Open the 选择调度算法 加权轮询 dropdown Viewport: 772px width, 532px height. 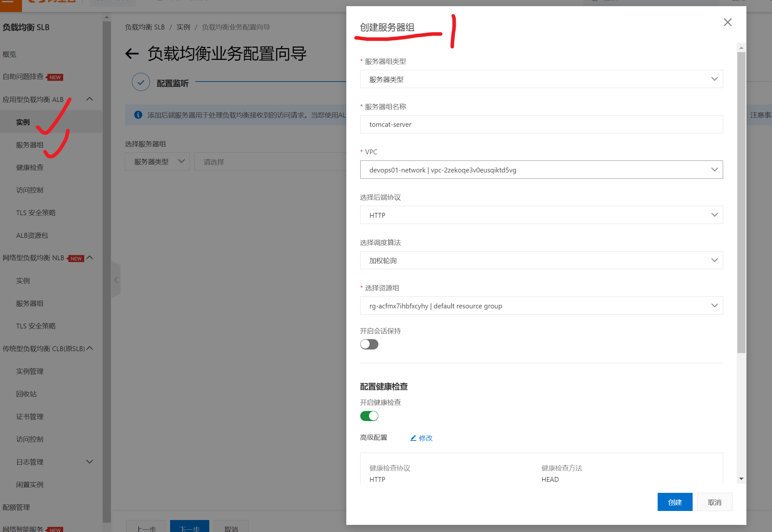click(541, 260)
